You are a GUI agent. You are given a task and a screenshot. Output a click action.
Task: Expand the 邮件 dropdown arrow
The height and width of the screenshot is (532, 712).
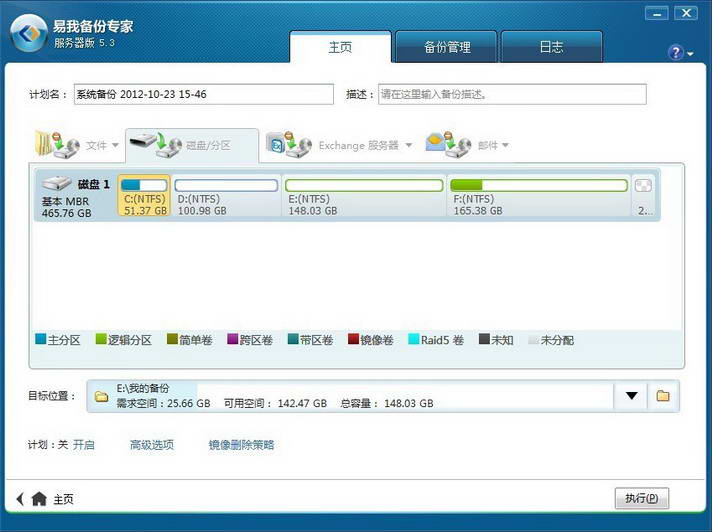tap(505, 145)
